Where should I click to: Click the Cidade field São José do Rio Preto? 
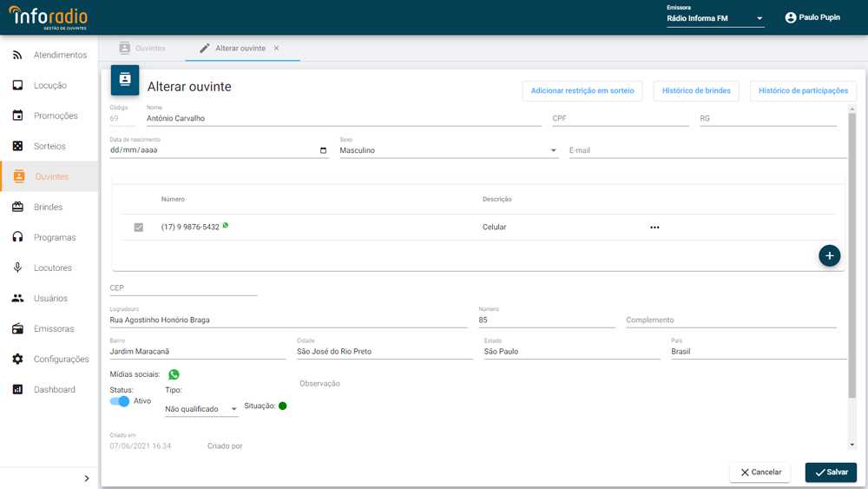[x=385, y=352]
